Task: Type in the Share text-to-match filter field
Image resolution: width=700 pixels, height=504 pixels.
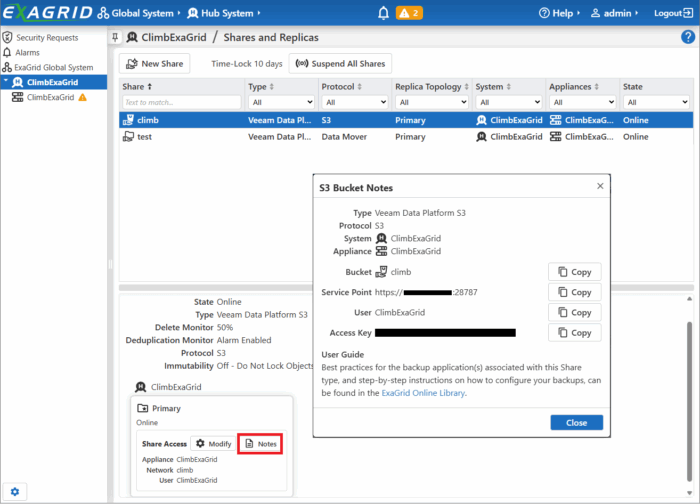Action: [x=181, y=102]
